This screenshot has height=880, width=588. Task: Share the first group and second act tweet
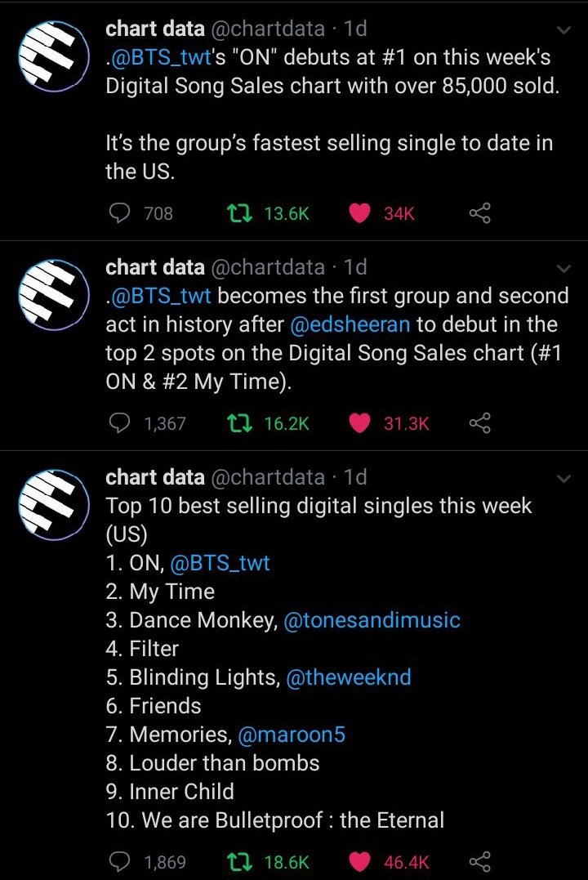point(479,423)
